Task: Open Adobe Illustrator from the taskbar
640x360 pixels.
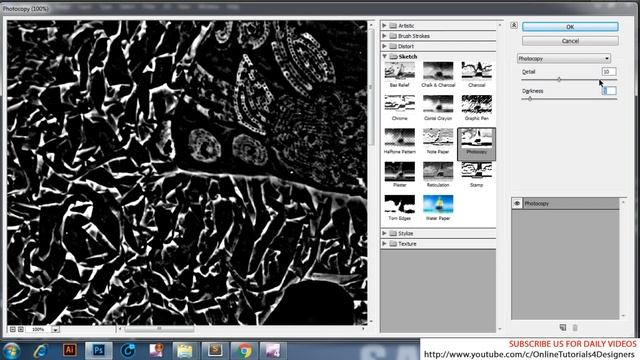Action: point(69,350)
